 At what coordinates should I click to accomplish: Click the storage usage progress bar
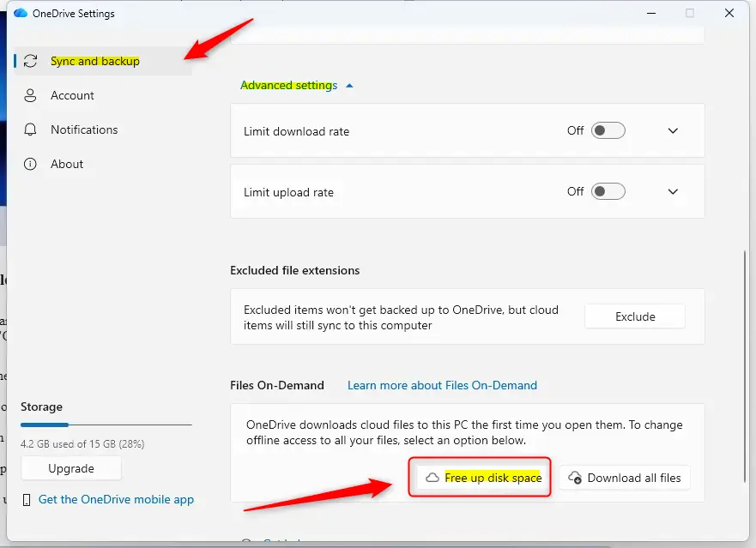pos(106,425)
